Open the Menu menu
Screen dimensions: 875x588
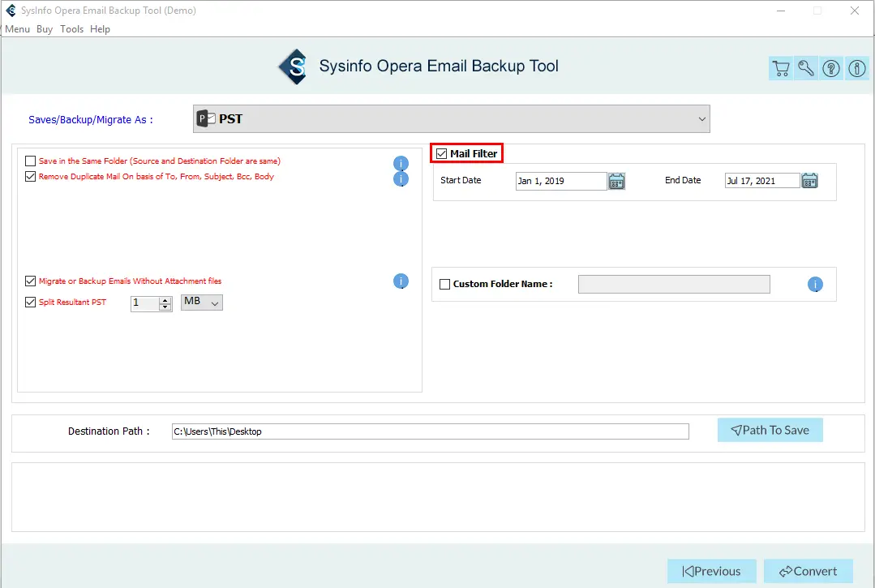click(17, 29)
